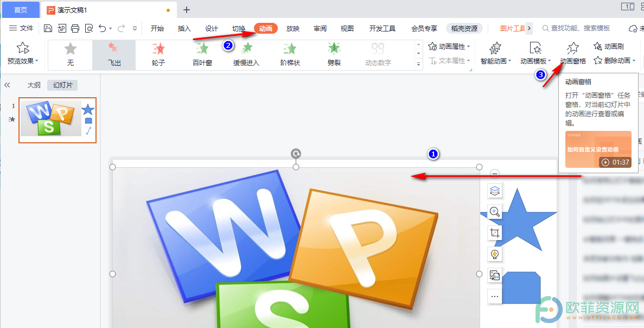This screenshot has width=644, height=328.
Task: Switch to the 开始 ribbon tab
Action: pyautogui.click(x=157, y=28)
